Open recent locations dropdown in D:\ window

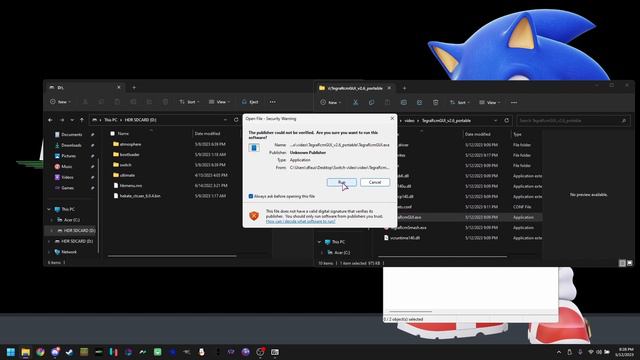point(72,120)
